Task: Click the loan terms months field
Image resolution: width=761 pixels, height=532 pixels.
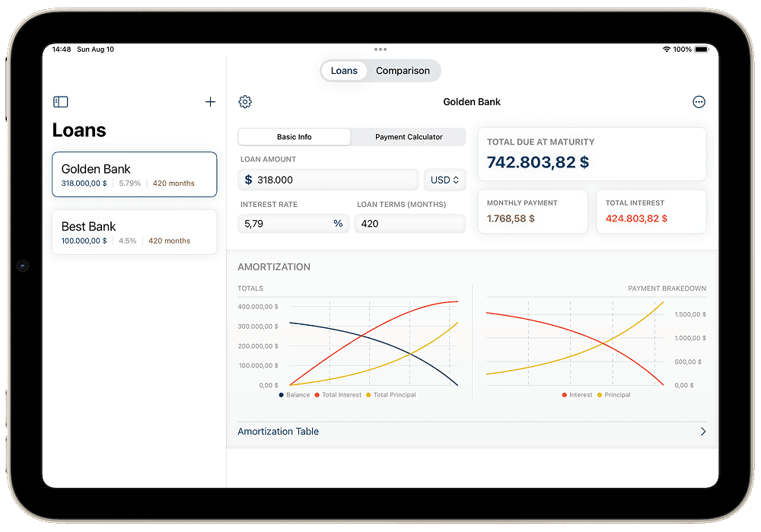Action: (x=411, y=224)
